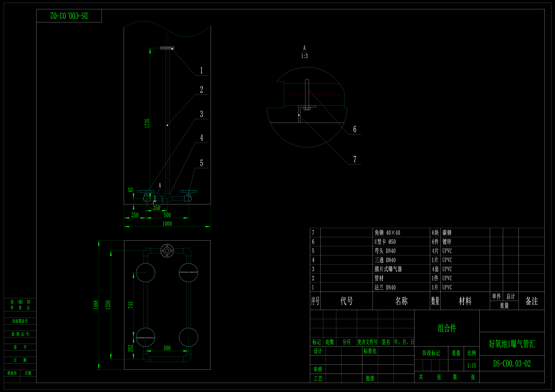This screenshot has width=555, height=392.
Task: Click the 252 dimension label
Action: pyautogui.click(x=131, y=348)
